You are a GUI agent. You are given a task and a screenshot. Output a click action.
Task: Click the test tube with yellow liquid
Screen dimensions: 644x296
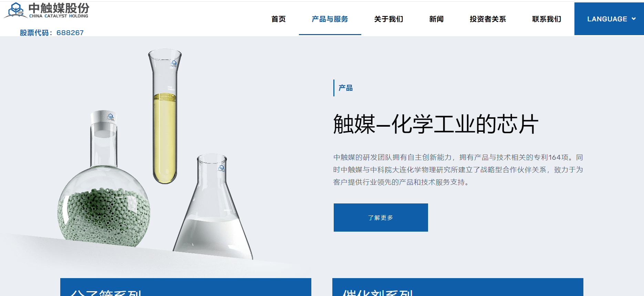tap(165, 116)
